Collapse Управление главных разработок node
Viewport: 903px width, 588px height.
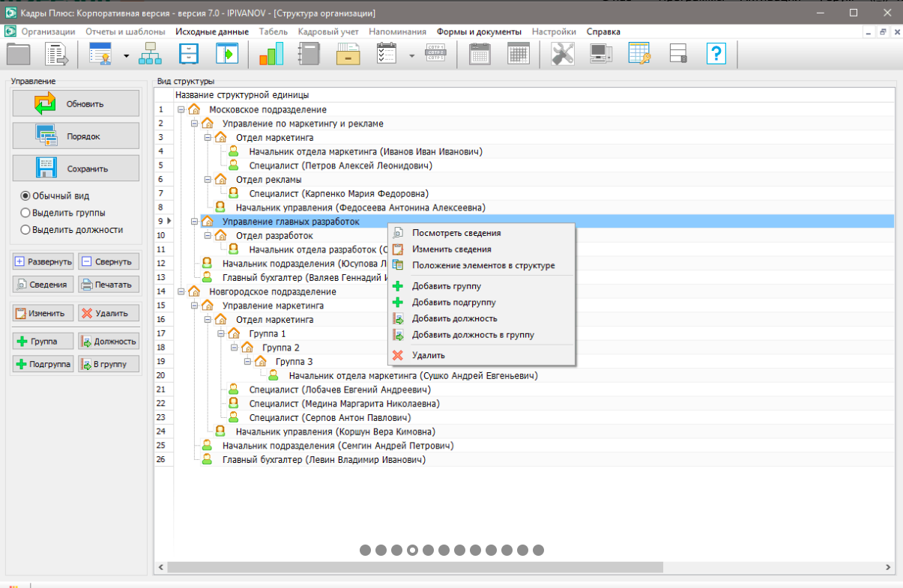pos(195,222)
